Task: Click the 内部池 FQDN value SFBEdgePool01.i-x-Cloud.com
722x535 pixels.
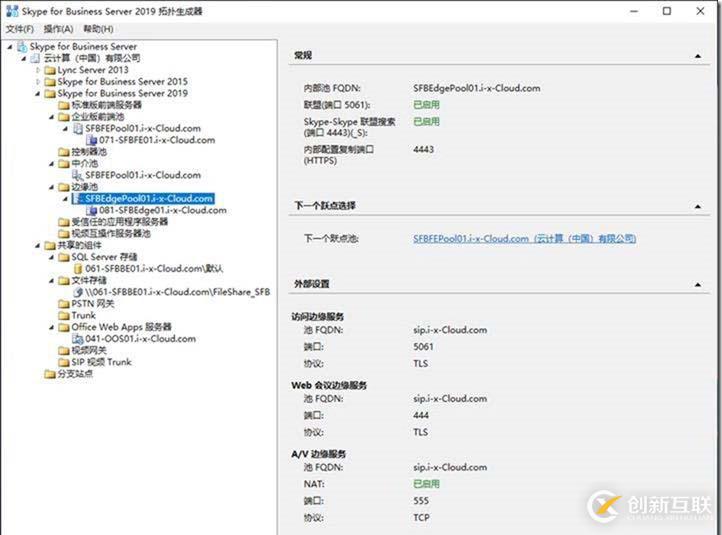Action: [477, 88]
